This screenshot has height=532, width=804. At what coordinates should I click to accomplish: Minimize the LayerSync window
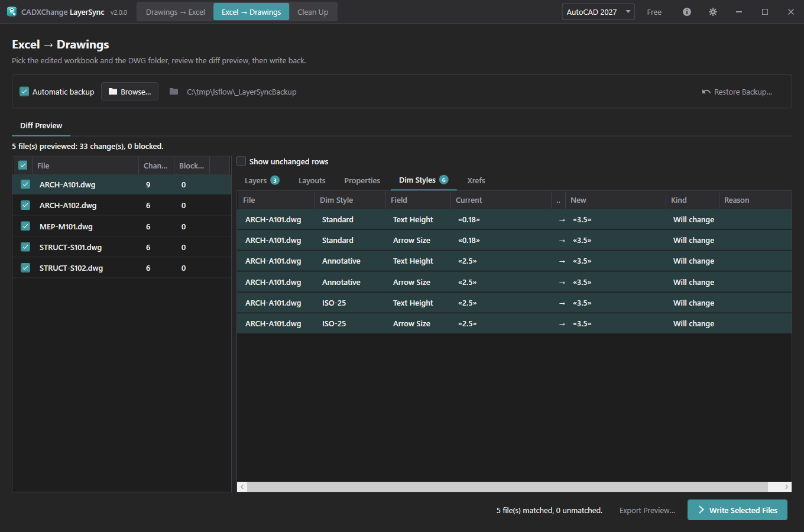(739, 12)
